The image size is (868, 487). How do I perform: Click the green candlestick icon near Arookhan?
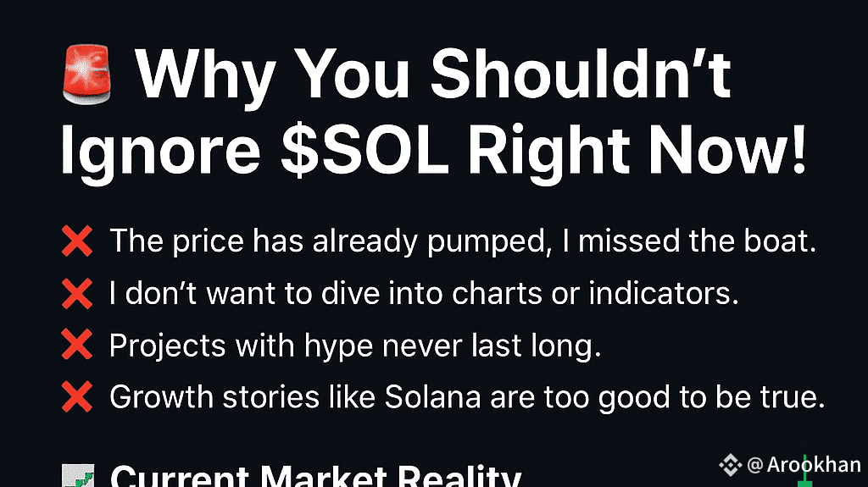pyautogui.click(x=804, y=469)
